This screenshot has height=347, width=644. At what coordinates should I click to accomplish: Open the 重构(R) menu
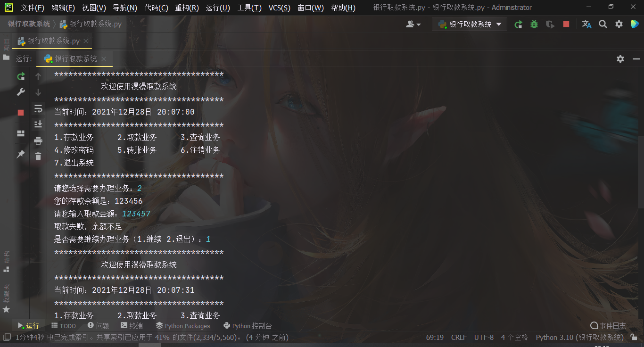pyautogui.click(x=187, y=8)
